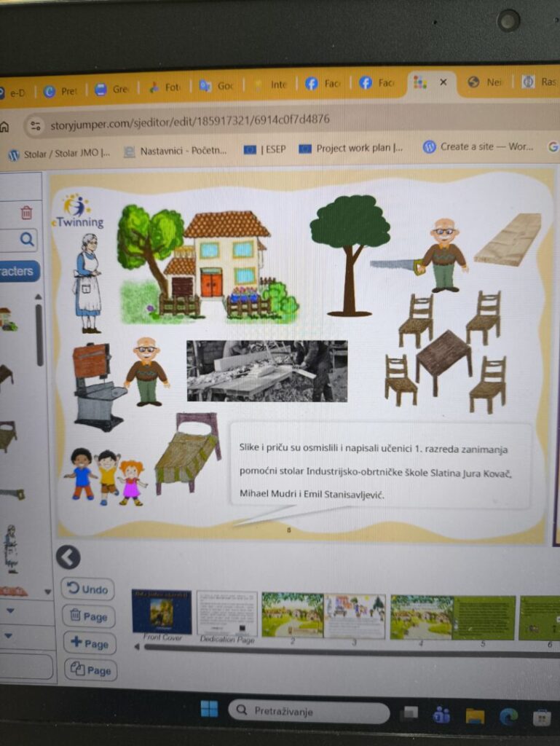This screenshot has height=746, width=560.
Task: Open the Front Cover page thumbnail
Action: 161,612
